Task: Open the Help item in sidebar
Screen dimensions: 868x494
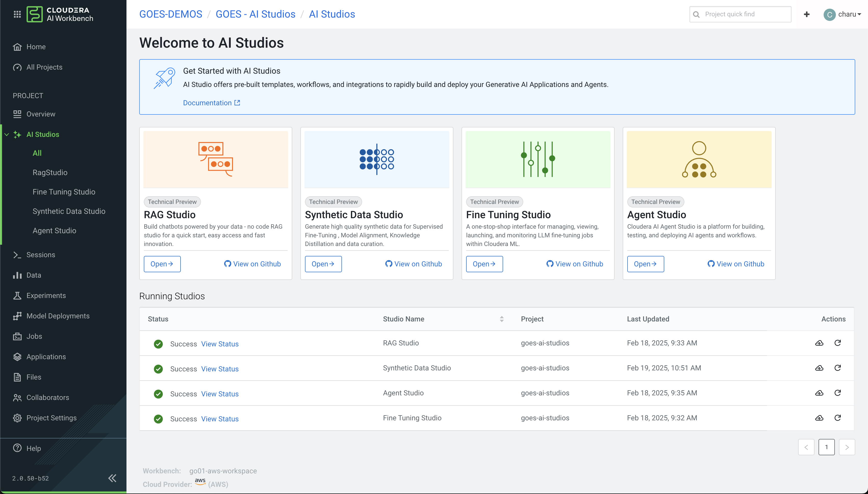Action: pyautogui.click(x=33, y=448)
